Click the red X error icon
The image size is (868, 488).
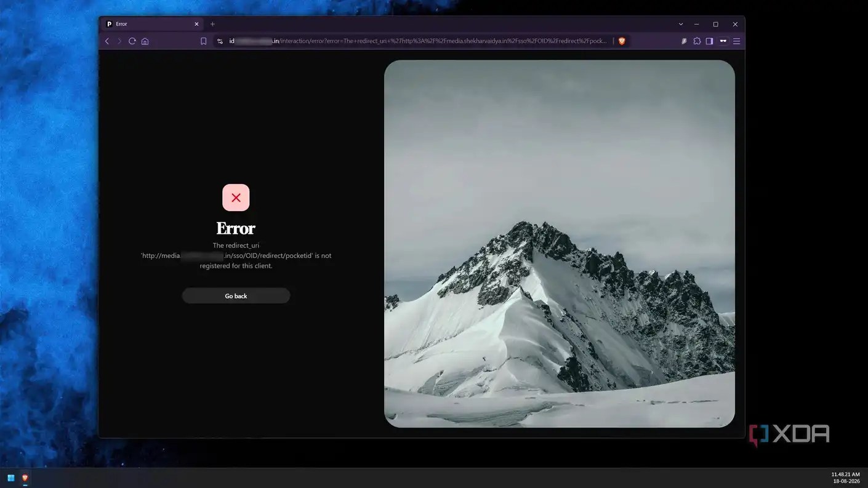[x=236, y=198]
